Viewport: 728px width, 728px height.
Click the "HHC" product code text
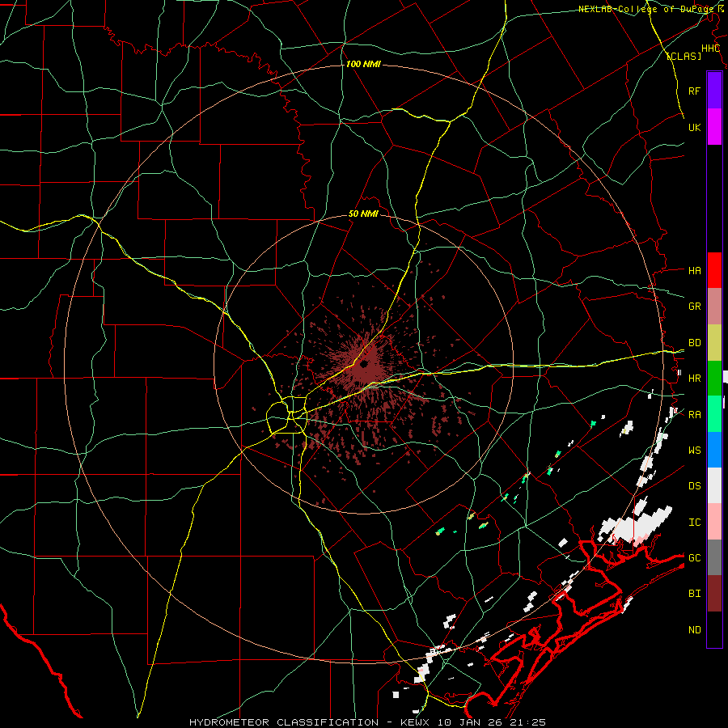point(710,49)
